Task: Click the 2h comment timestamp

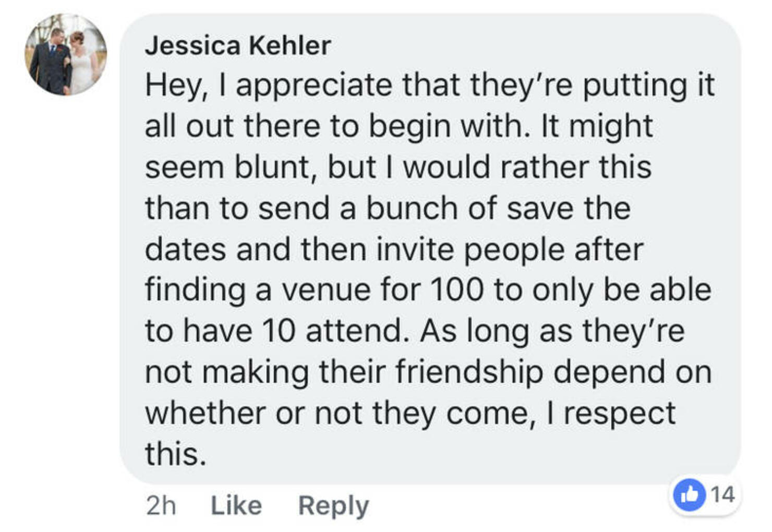Action: coord(161,505)
